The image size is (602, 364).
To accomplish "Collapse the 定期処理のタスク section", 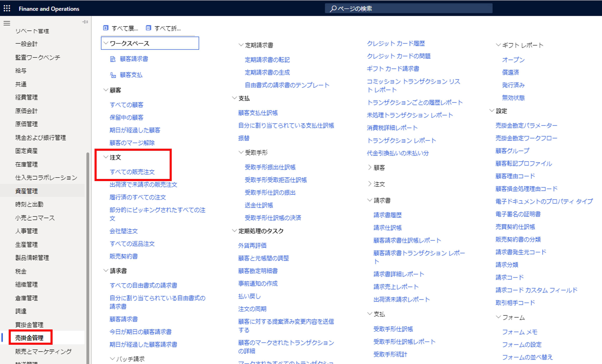I will pyautogui.click(x=234, y=231).
